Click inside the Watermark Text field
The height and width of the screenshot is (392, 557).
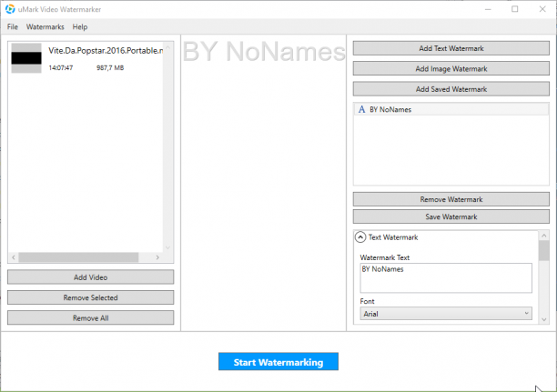(x=446, y=278)
